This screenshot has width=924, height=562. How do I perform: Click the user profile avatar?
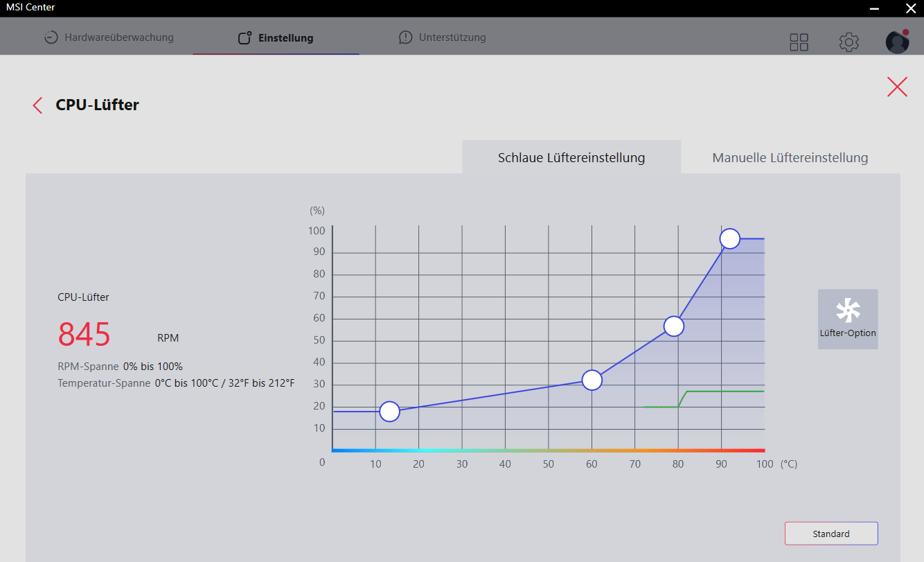coord(897,42)
